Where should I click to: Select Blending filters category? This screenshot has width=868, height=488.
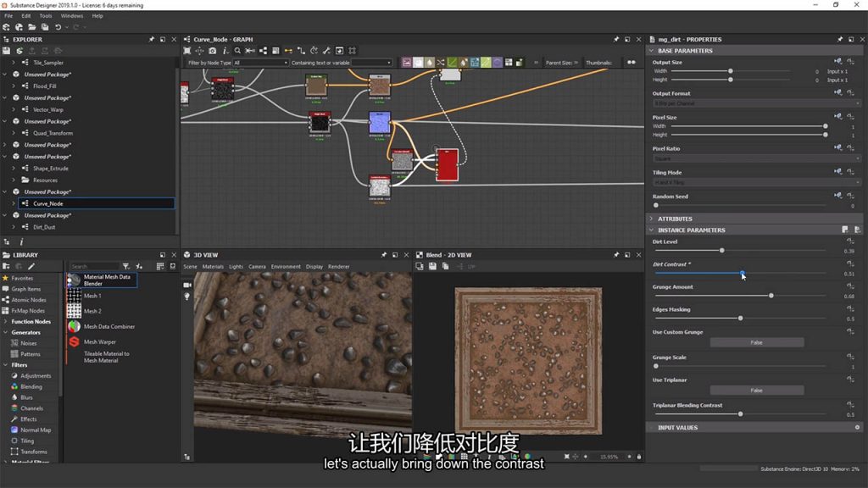(31, 386)
